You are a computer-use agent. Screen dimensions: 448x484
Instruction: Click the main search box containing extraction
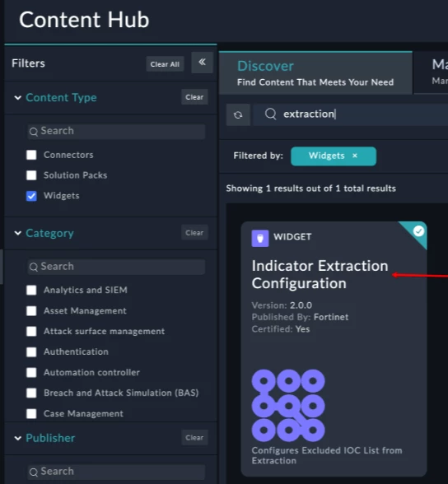pyautogui.click(x=351, y=114)
